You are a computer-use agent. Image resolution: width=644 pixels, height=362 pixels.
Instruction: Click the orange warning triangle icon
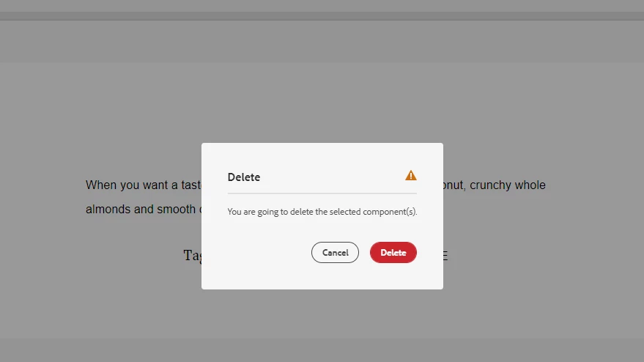tap(411, 176)
